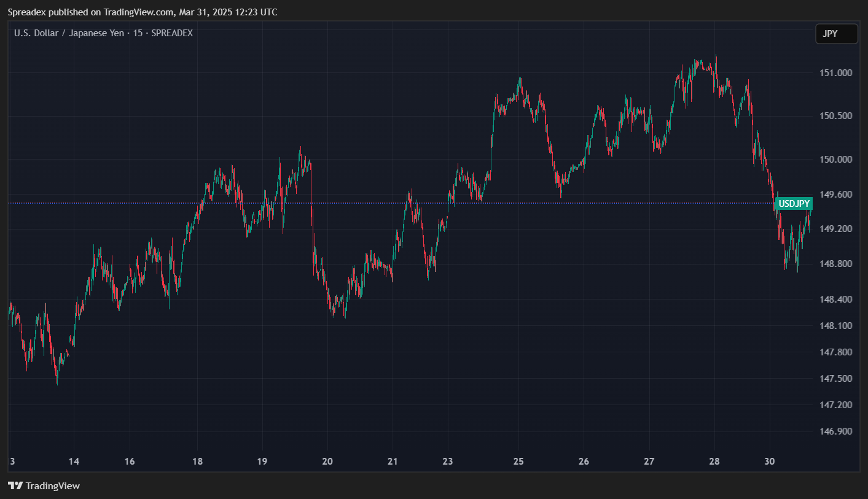Click date label 18 on time axis
Viewport: 868px width, 499px height.
coord(197,462)
